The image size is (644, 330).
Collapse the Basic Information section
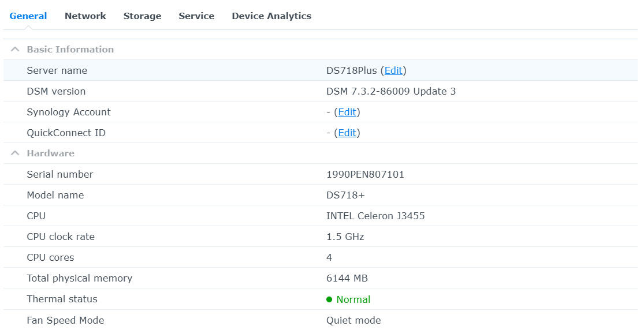point(15,50)
